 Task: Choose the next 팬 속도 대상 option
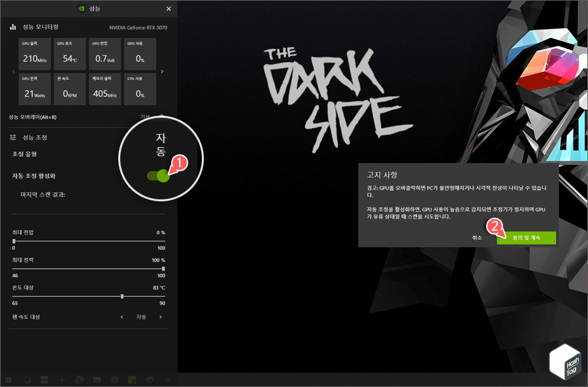point(161,317)
